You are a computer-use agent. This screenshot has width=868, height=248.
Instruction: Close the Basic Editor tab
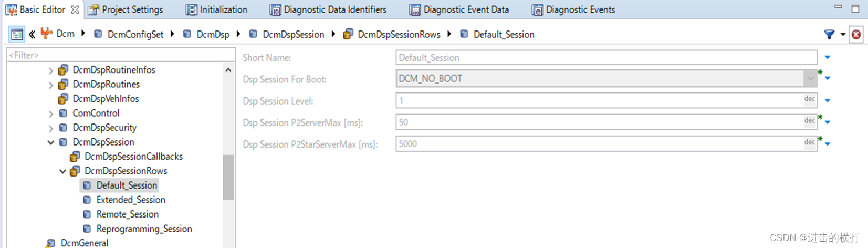click(x=75, y=9)
